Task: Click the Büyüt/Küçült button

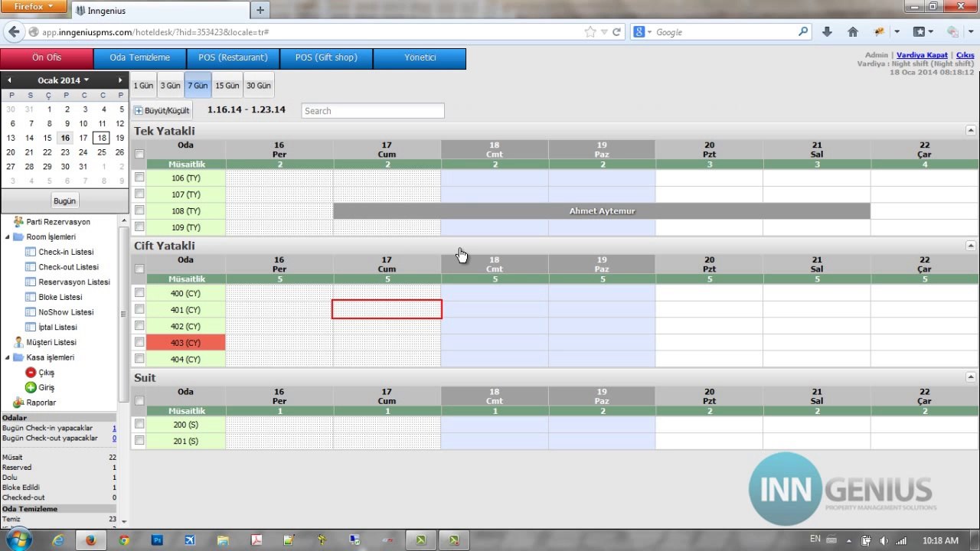Action: [x=162, y=110]
